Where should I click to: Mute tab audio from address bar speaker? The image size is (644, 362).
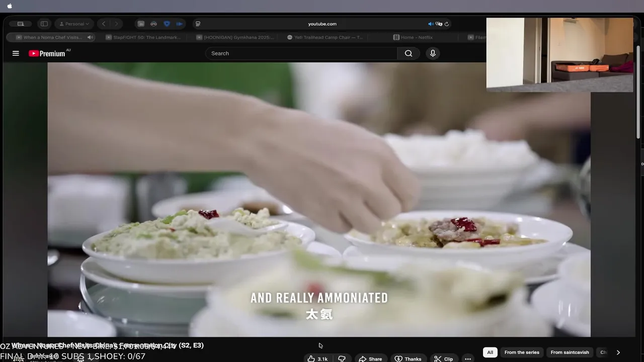click(x=431, y=24)
